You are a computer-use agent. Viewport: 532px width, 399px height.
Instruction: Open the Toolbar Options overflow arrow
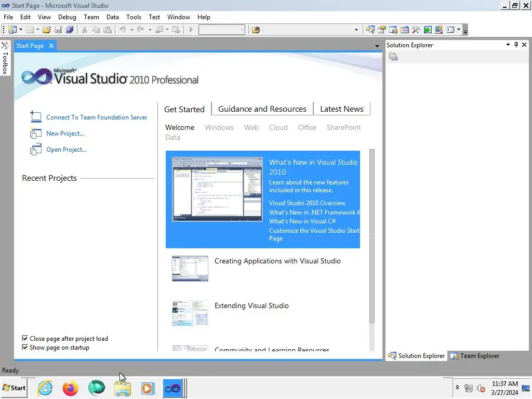tap(465, 31)
